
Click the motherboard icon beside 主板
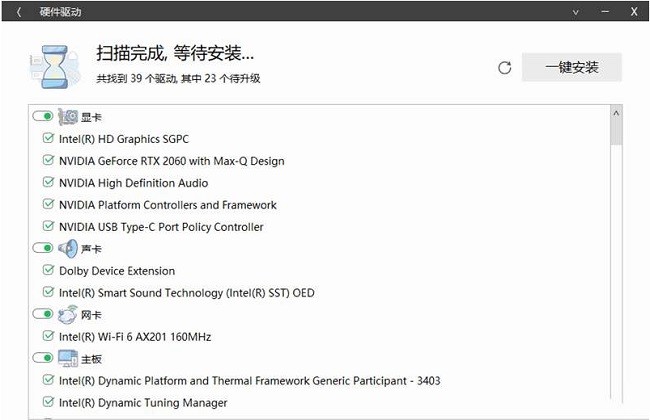pyautogui.click(x=68, y=359)
